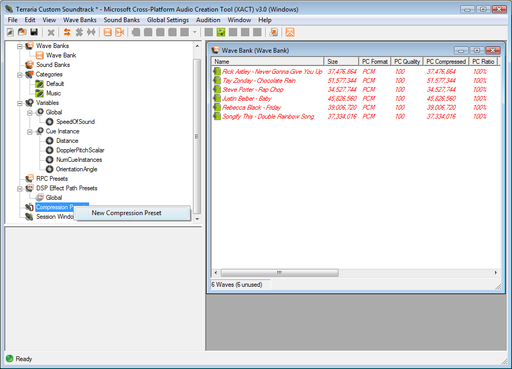Open the Sound Banks menu

click(x=122, y=20)
